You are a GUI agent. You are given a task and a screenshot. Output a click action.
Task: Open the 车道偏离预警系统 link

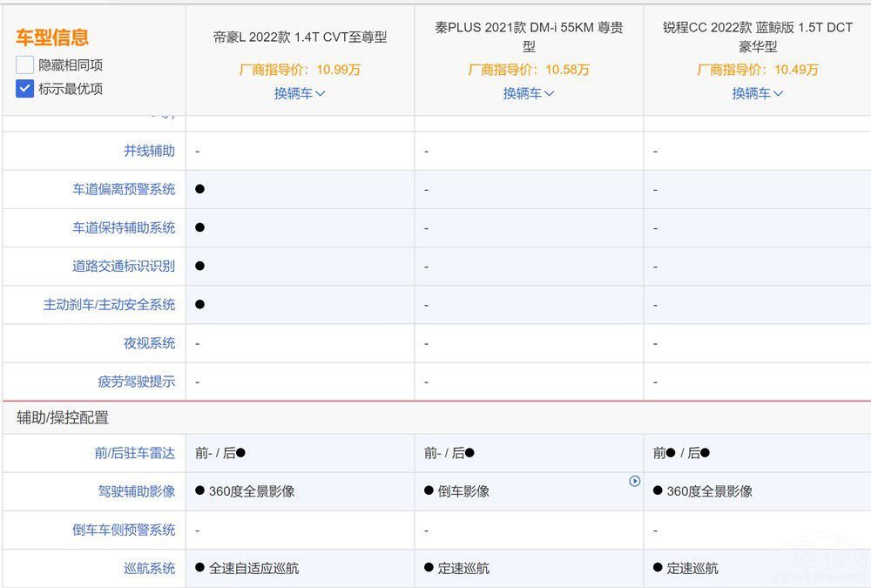124,189
